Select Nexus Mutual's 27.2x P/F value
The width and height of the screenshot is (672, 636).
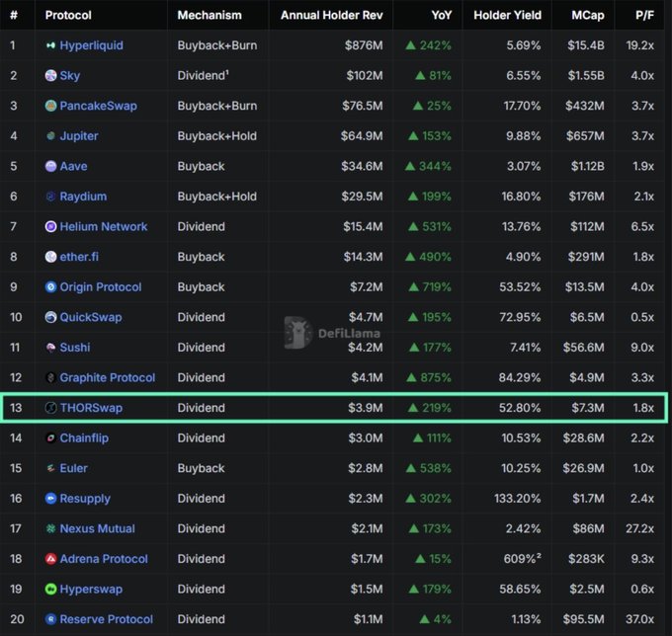click(x=639, y=528)
